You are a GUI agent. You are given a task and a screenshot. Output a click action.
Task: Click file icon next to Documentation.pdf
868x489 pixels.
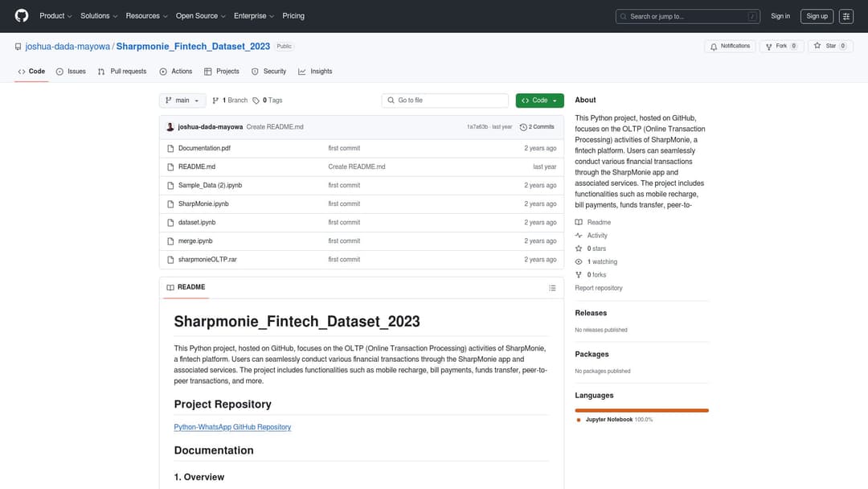(x=170, y=149)
